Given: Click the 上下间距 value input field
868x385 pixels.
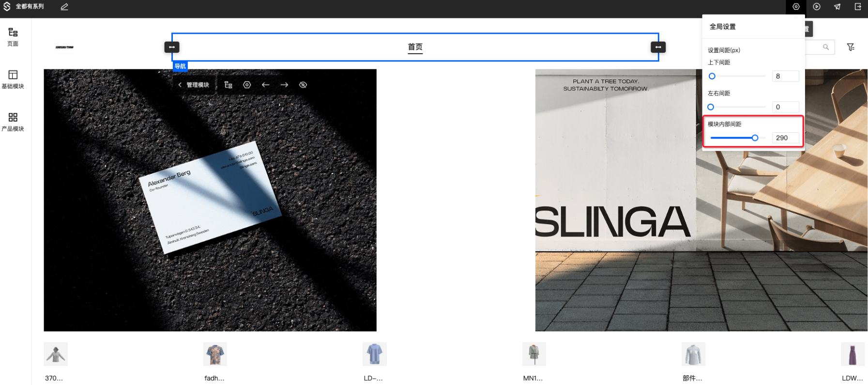Looking at the screenshot, I should pos(785,76).
